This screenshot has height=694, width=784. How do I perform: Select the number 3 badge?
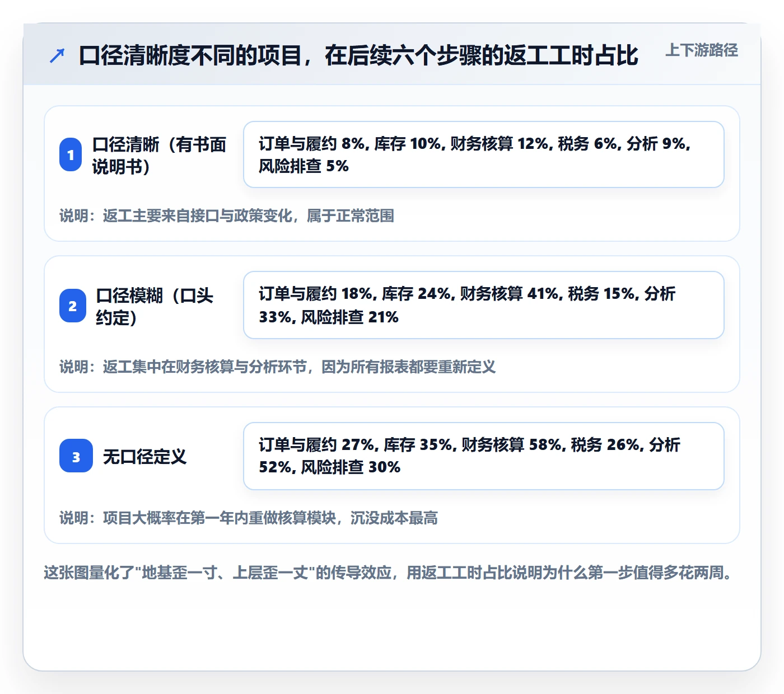(x=76, y=456)
